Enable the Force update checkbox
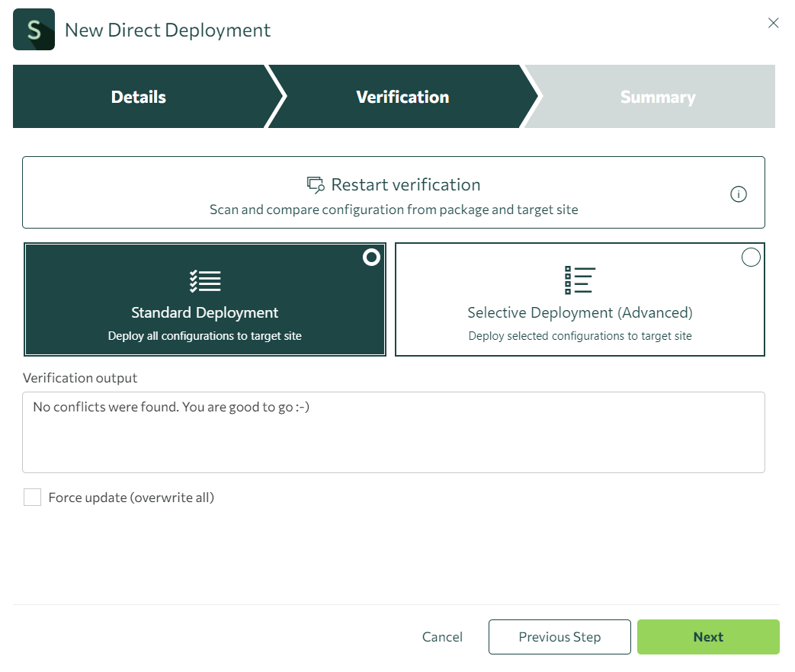This screenshot has height=672, width=795. coord(32,498)
